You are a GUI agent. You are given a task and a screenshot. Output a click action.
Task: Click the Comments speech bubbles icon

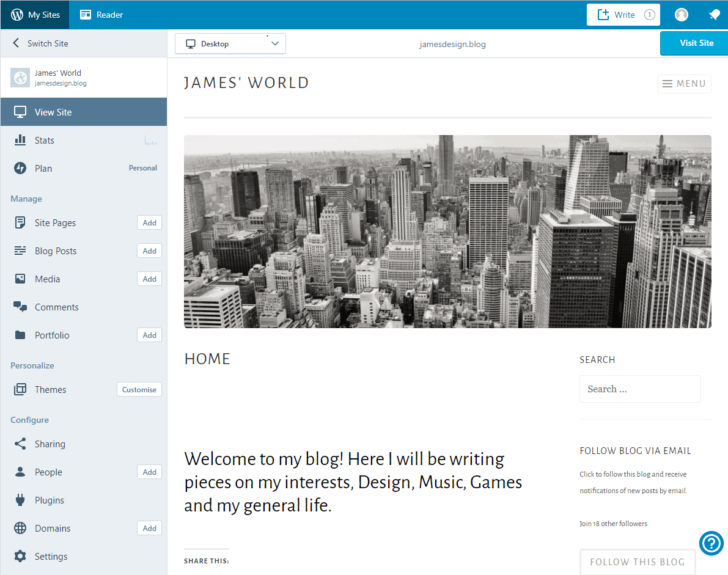20,307
